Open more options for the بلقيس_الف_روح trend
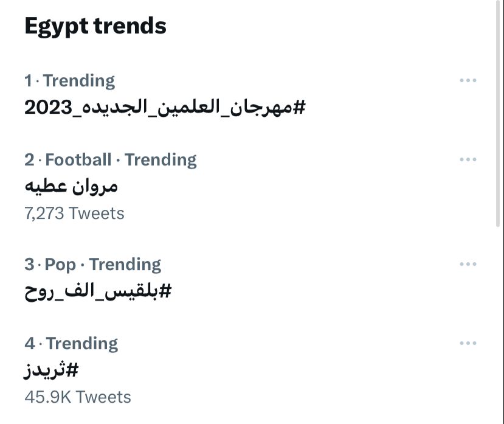 pyautogui.click(x=468, y=264)
